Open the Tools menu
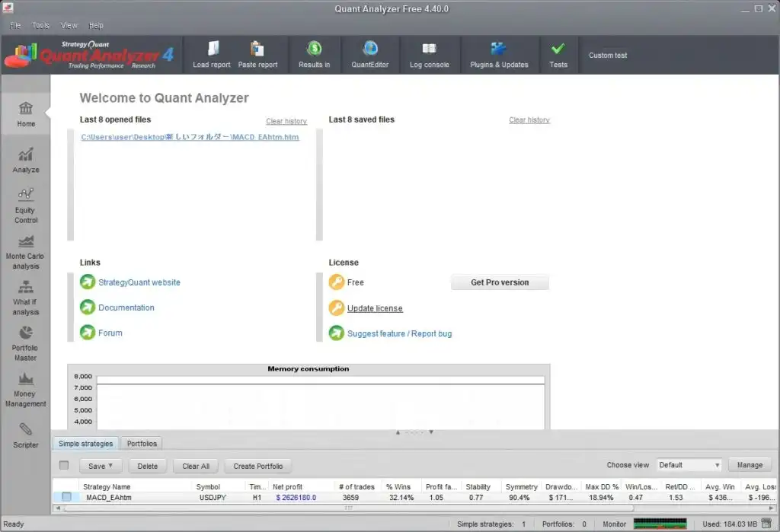Viewport: 780px width, 532px height. point(40,25)
